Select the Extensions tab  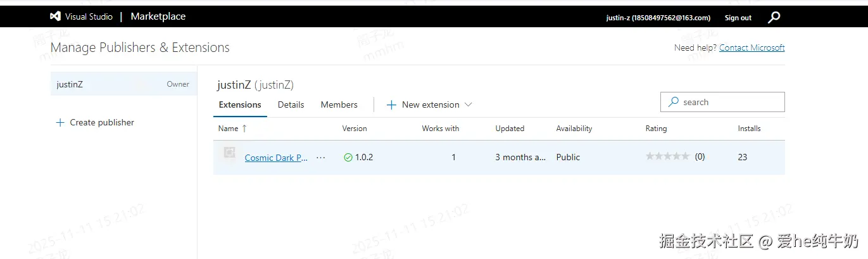coord(240,105)
